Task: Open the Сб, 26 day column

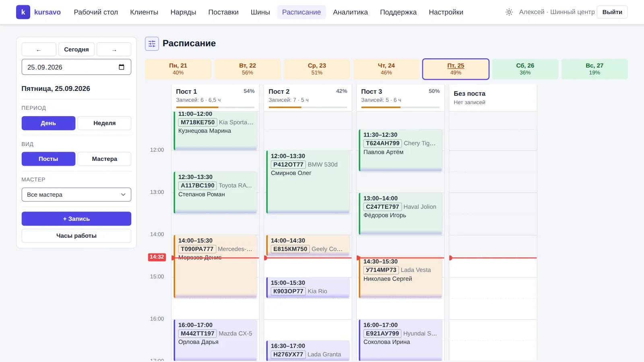Action: point(525,69)
